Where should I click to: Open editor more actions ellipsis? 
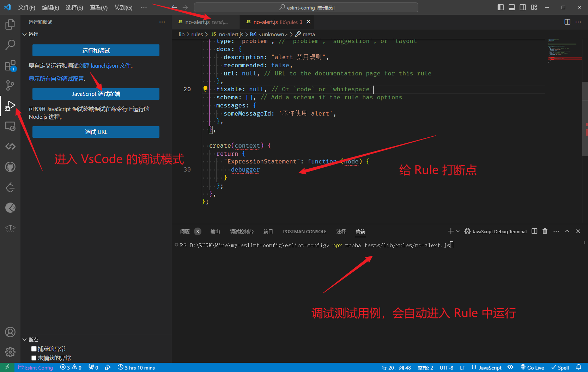pyautogui.click(x=578, y=22)
